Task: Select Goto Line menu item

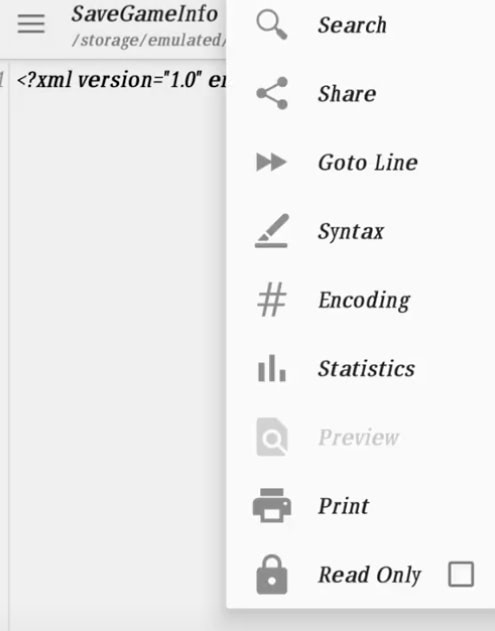Action: click(x=361, y=162)
